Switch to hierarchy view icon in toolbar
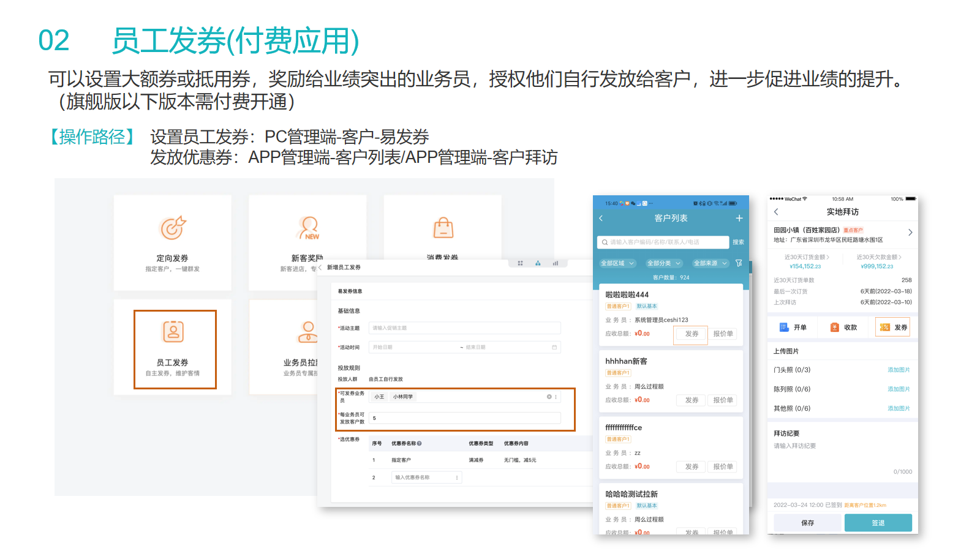980x551 pixels. click(538, 263)
